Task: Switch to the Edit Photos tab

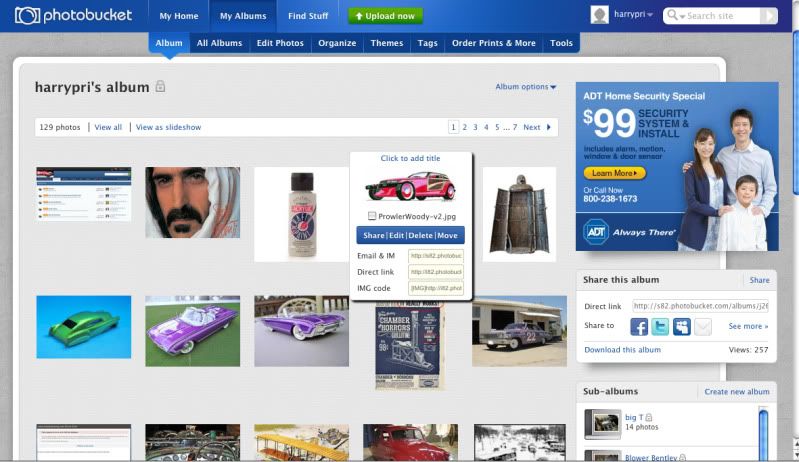Action: point(279,43)
